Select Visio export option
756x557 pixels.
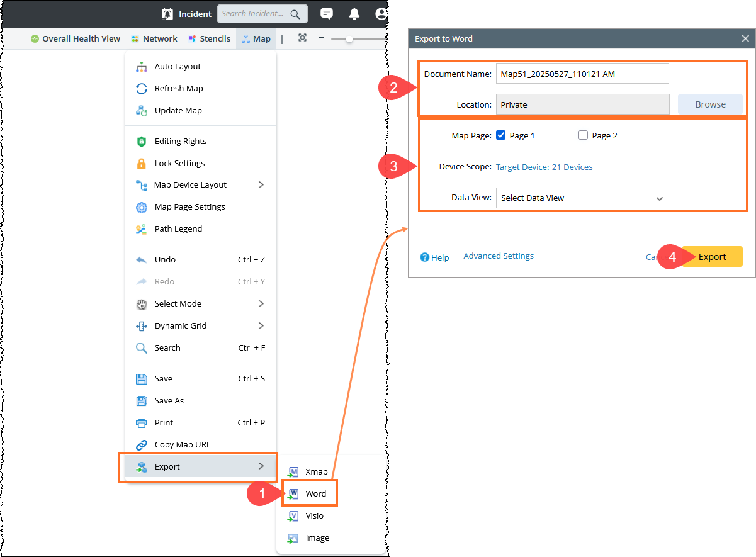[x=314, y=515]
